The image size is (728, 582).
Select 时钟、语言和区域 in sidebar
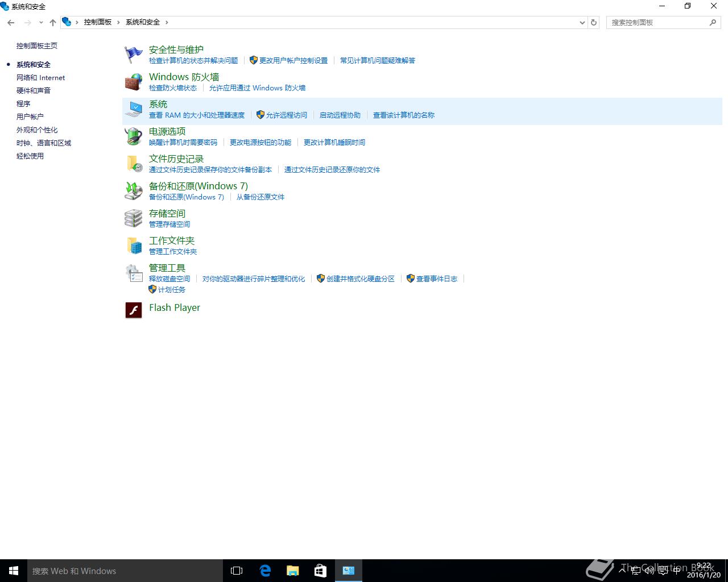point(44,143)
